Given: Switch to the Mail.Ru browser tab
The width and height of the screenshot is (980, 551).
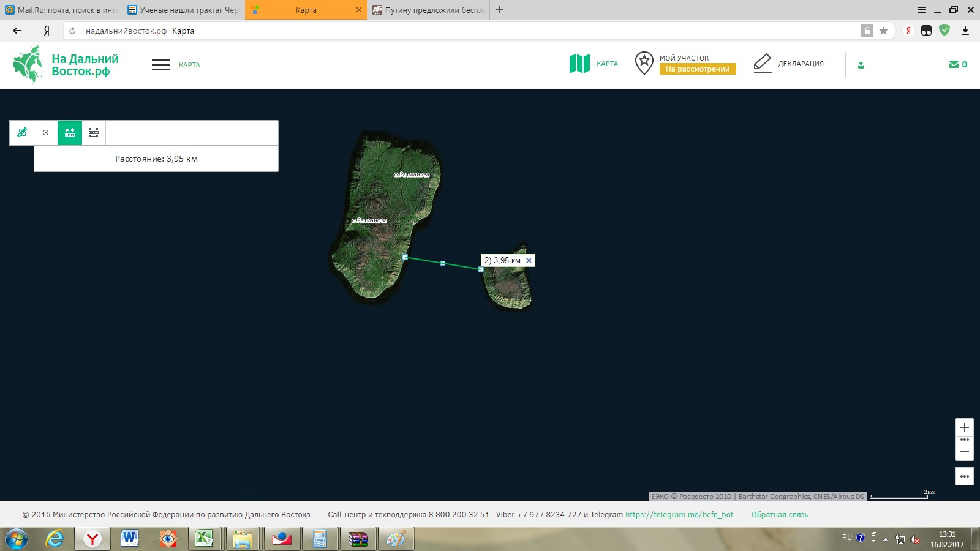Looking at the screenshot, I should pos(61,10).
